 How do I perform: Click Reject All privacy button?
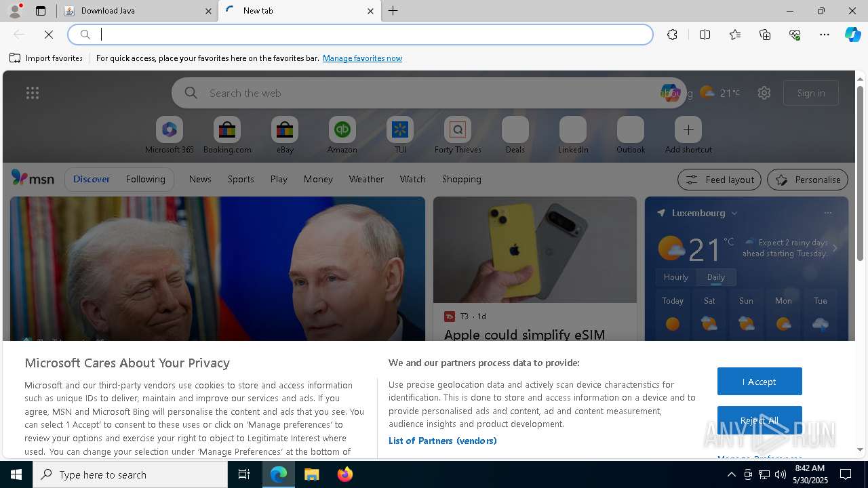pyautogui.click(x=759, y=420)
